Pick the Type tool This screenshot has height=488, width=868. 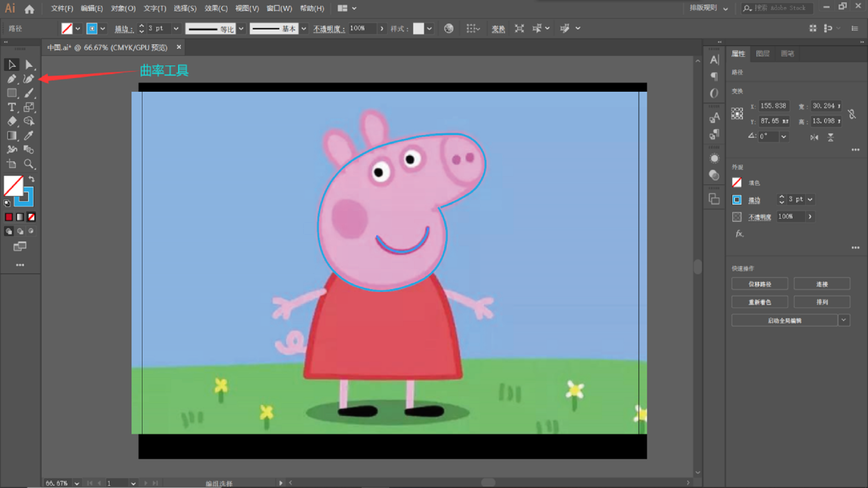coord(12,108)
